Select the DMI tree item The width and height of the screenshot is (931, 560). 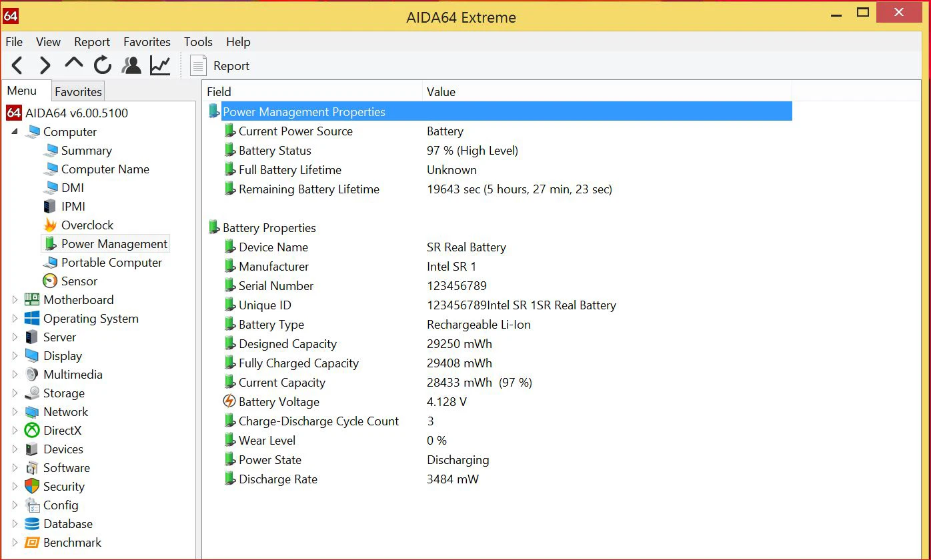pos(73,188)
